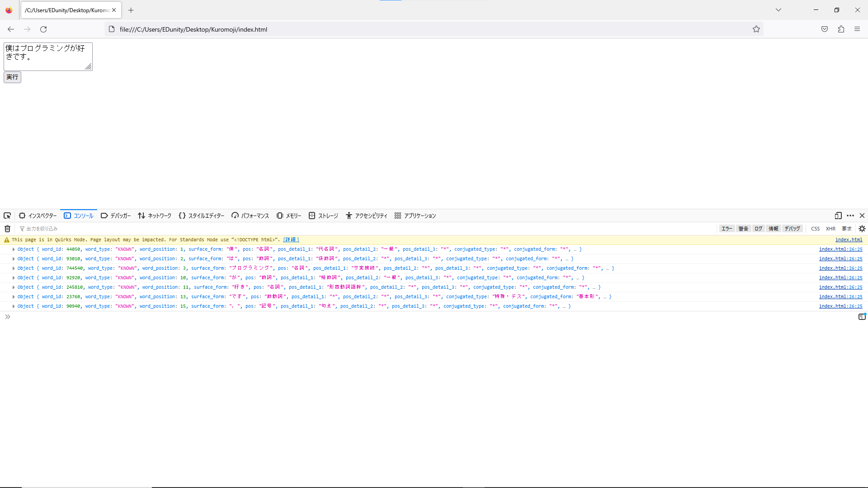Select the パフォーマンス panel icon
This screenshot has height=488, width=868.
click(250, 216)
